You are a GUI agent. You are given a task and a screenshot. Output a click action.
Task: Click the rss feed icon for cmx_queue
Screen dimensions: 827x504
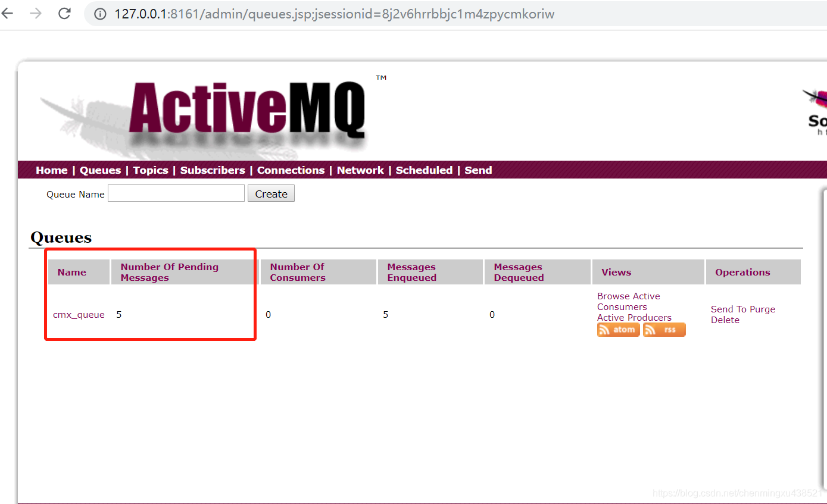click(x=664, y=330)
